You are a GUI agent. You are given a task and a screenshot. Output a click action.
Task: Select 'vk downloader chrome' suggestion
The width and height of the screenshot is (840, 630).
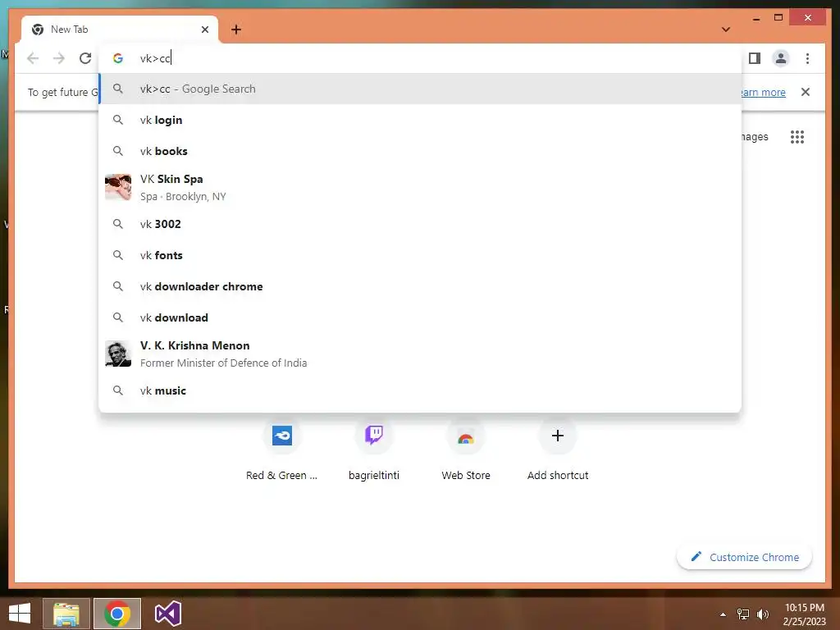421,286
